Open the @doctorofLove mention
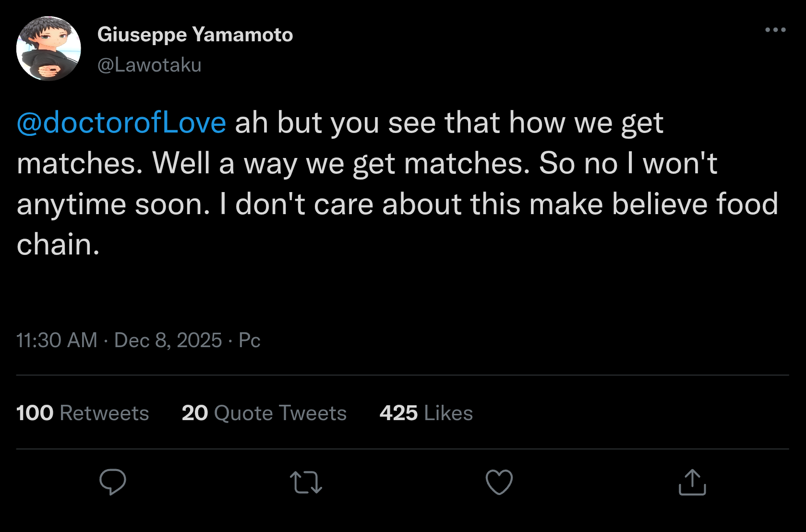This screenshot has width=806, height=532. tap(121, 122)
